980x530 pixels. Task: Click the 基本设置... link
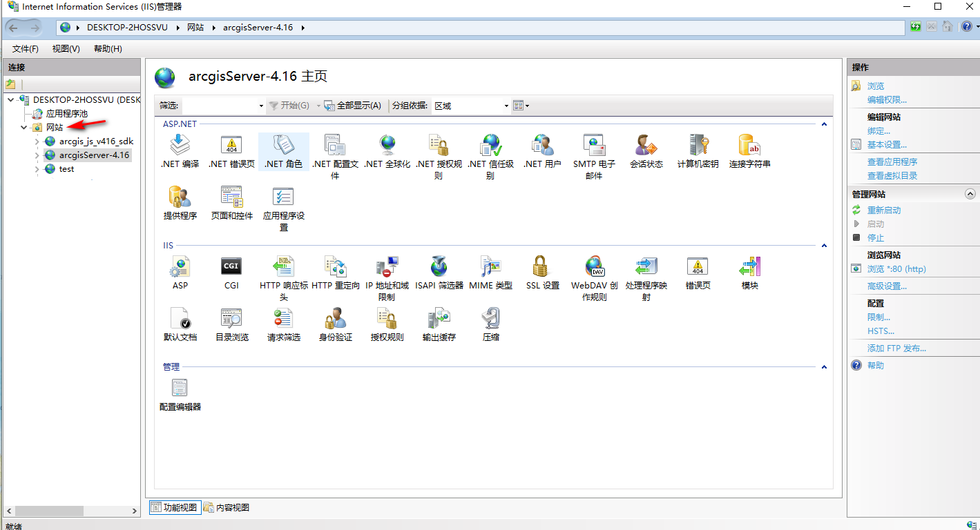(887, 145)
